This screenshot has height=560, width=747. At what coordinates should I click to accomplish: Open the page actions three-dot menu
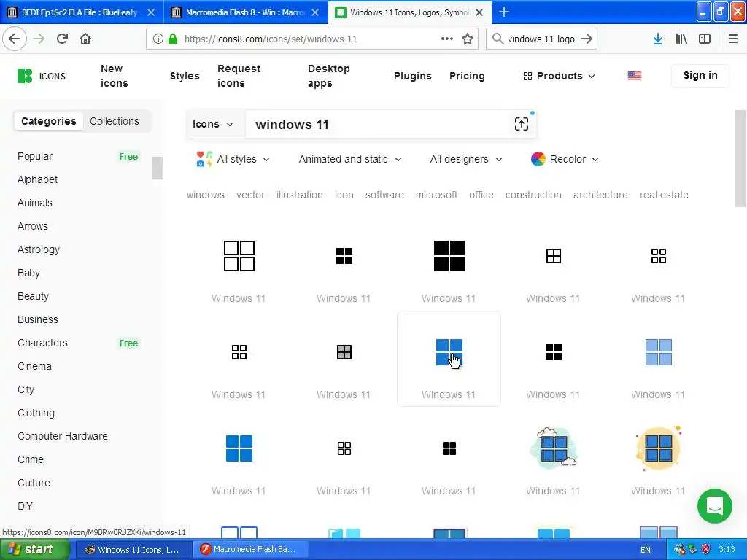(447, 39)
